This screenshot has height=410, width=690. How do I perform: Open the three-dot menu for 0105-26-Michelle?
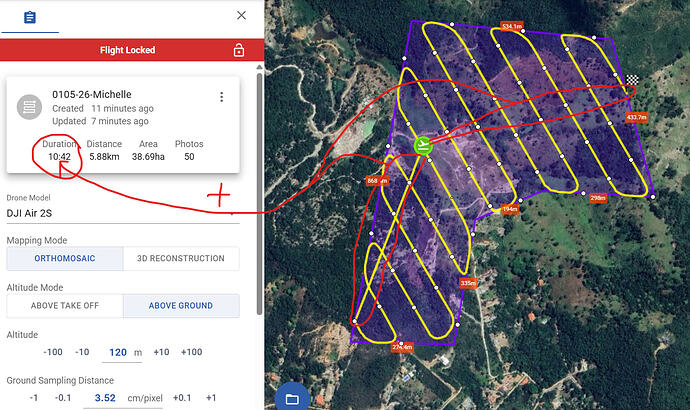click(221, 97)
